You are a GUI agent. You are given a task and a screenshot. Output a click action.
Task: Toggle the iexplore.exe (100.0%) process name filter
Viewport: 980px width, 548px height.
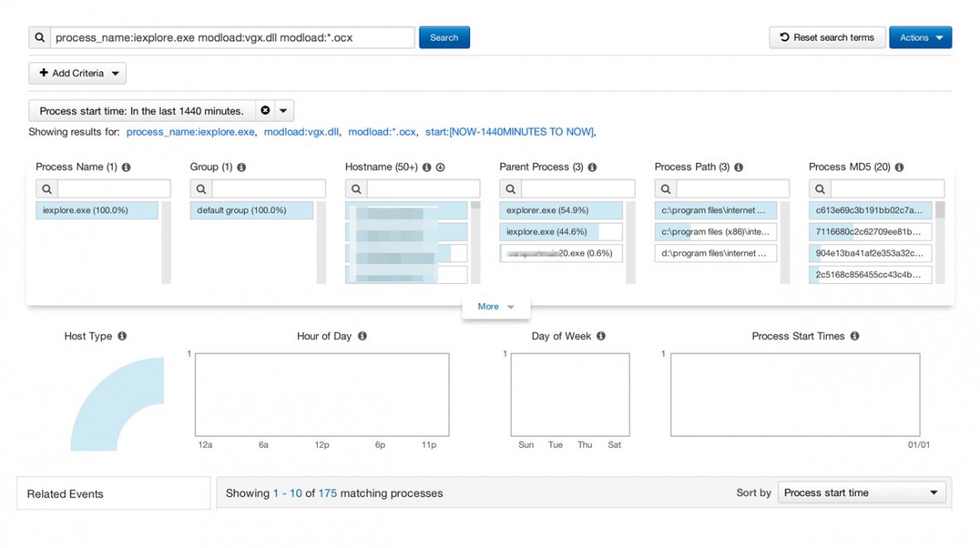coord(96,210)
